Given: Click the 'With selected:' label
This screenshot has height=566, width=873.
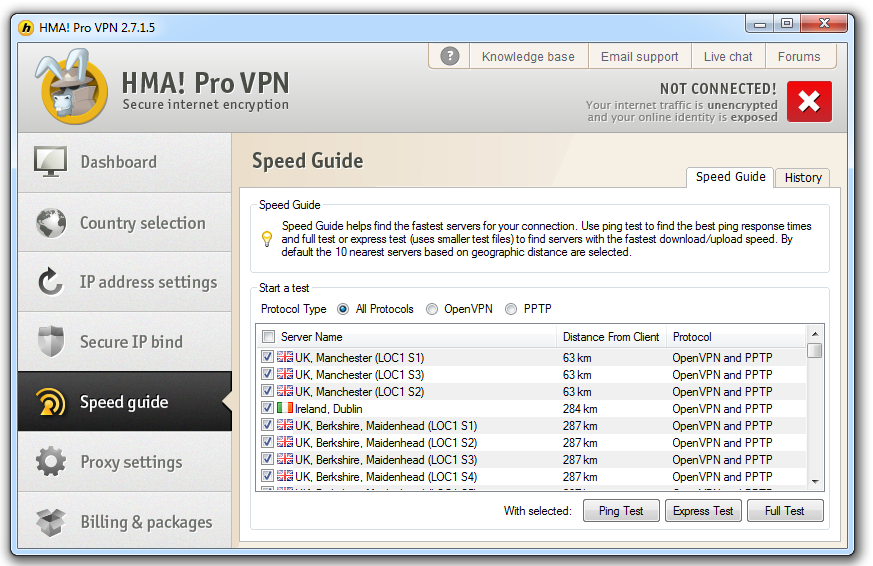Looking at the screenshot, I should [x=537, y=511].
